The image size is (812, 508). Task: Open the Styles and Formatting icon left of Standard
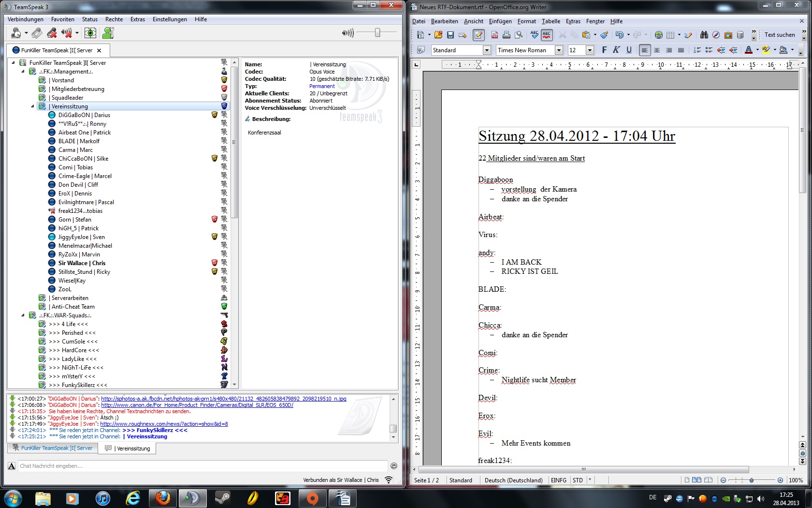[420, 50]
